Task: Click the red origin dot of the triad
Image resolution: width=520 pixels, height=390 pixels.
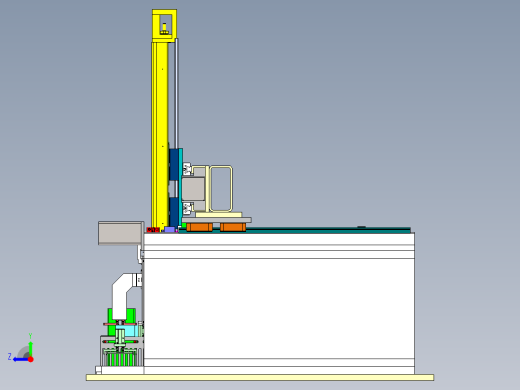Action: click(31, 359)
